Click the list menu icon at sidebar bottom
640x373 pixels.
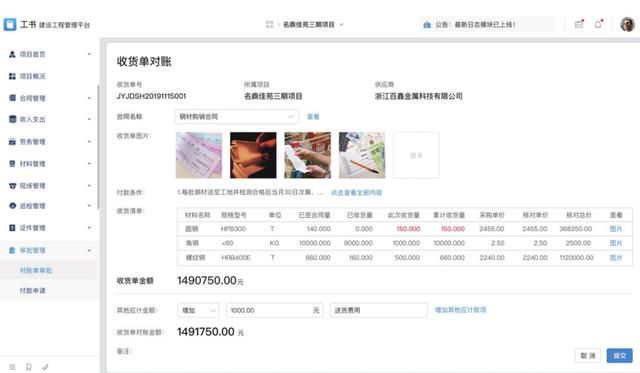coord(12,367)
